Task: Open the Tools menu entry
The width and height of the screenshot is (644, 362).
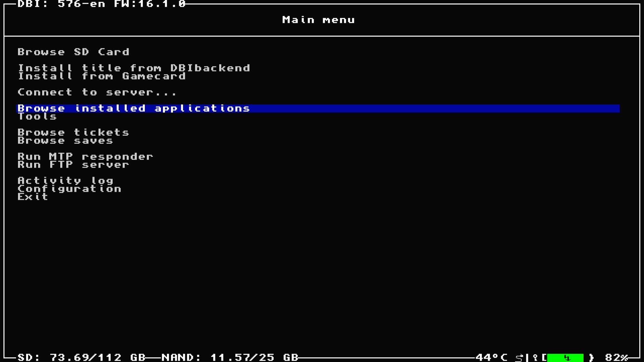Action: point(37,117)
